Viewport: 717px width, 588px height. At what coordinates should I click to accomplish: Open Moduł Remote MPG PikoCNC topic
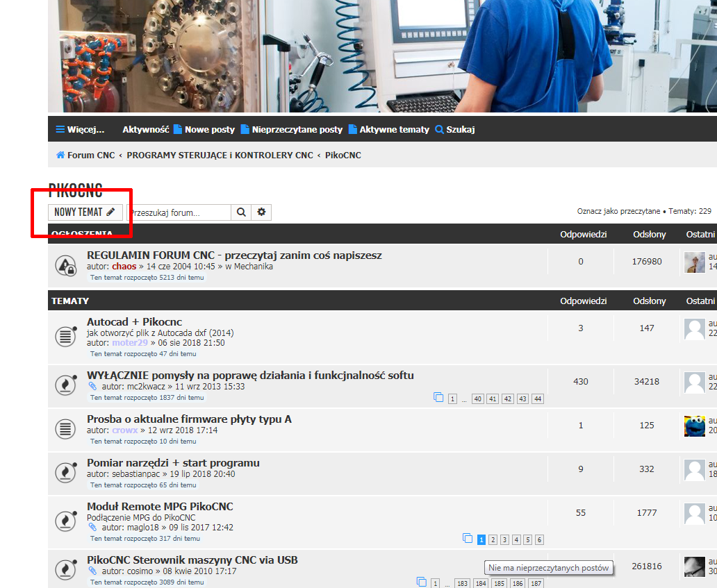tap(160, 506)
